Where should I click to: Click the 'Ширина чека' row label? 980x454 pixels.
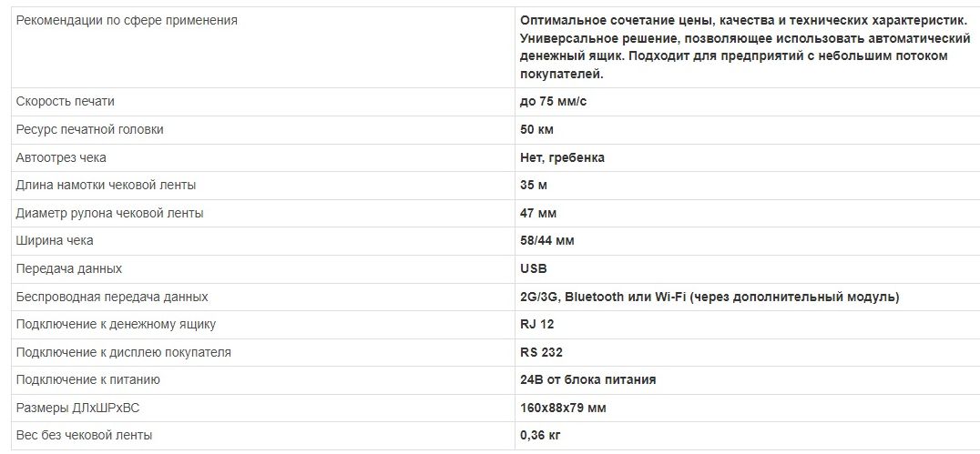(55, 241)
